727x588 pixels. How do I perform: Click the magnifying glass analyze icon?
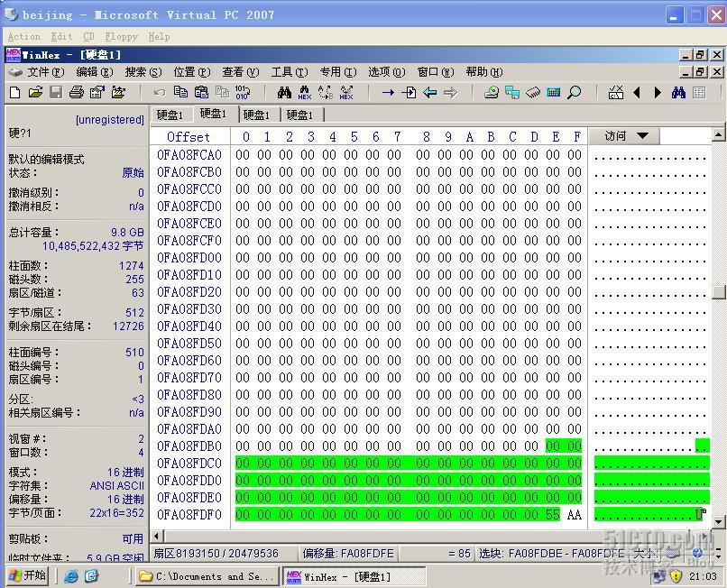[x=574, y=92]
